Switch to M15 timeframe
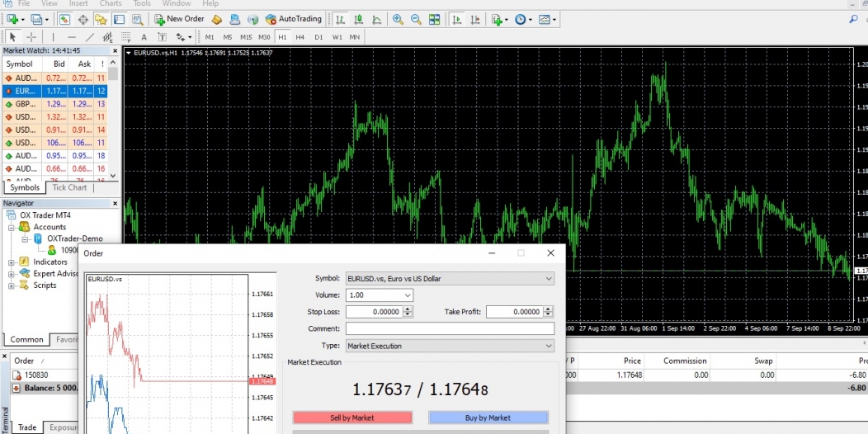This screenshot has height=434, width=868. (x=246, y=37)
